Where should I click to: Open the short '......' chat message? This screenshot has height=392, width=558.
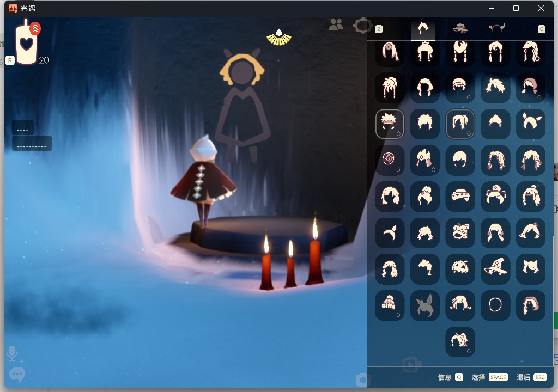(23, 128)
